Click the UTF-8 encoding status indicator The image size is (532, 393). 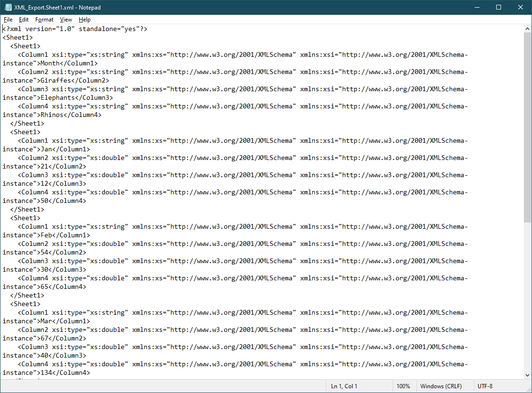[485, 386]
